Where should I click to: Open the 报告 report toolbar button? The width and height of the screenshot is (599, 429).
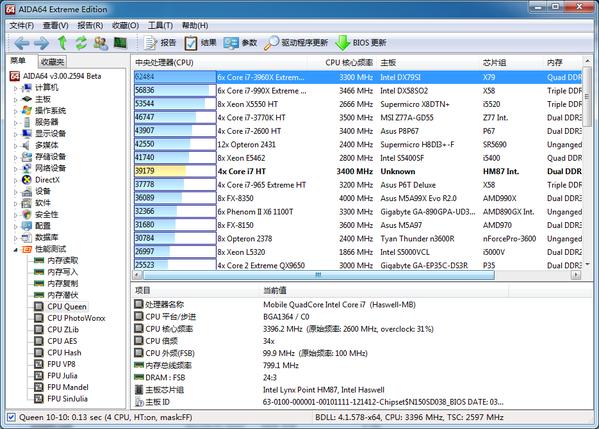(160, 43)
